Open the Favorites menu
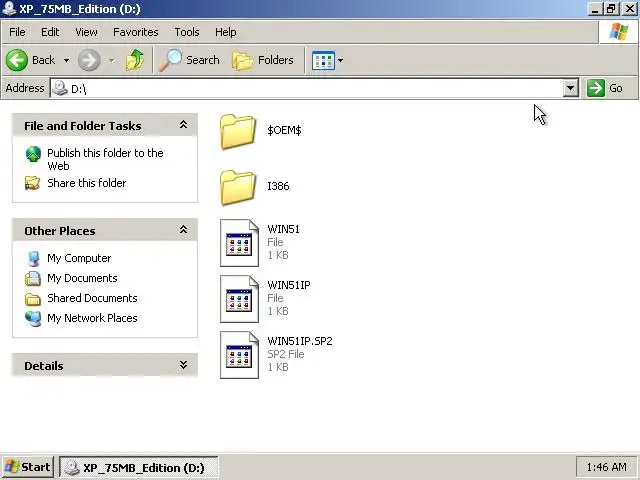640x480 pixels. click(x=136, y=32)
